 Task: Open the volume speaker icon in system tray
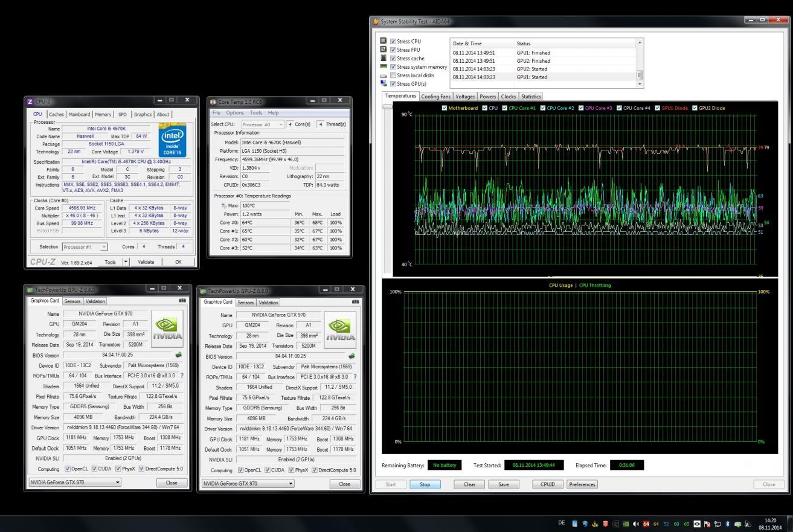click(x=635, y=524)
